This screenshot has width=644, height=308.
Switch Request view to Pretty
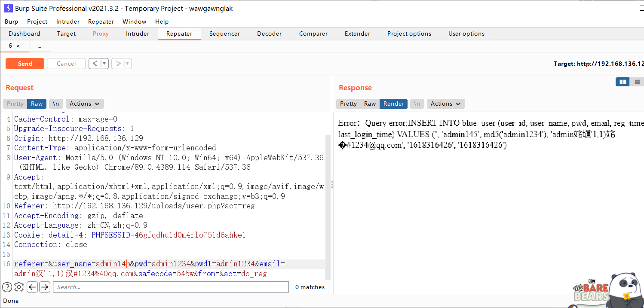pyautogui.click(x=15, y=104)
